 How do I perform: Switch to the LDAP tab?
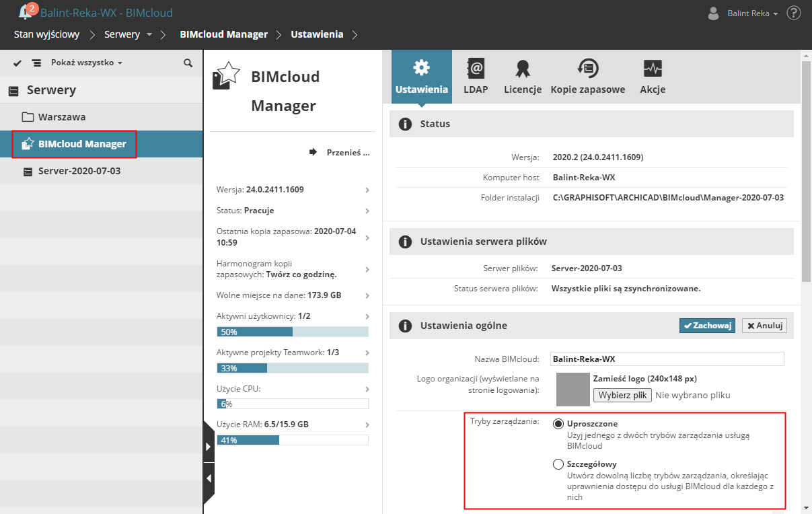pos(476,75)
